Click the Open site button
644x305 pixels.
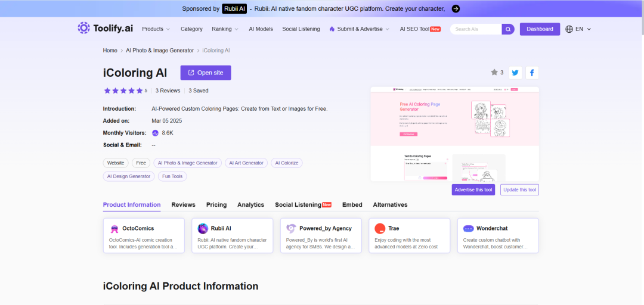[x=206, y=73]
